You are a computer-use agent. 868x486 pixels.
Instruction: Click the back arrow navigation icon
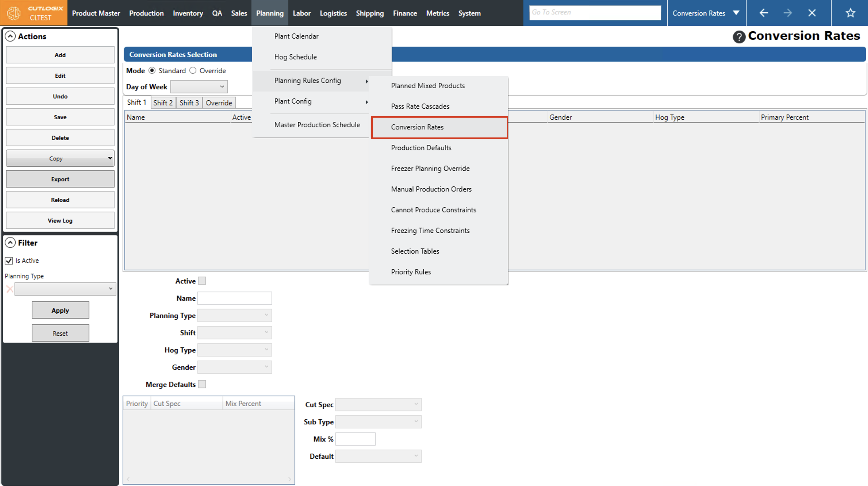(764, 13)
